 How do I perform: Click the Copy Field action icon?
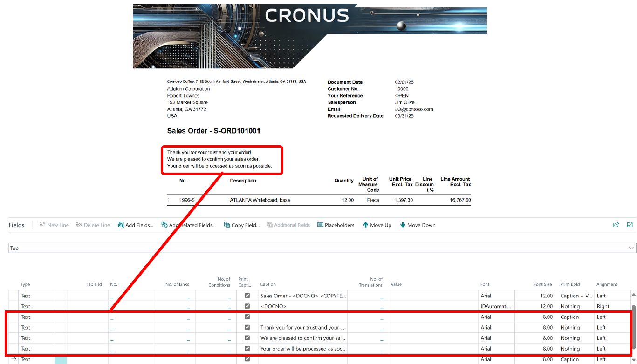point(227,225)
